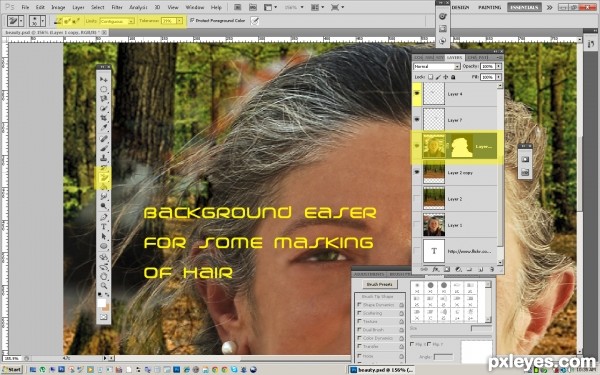Viewport: 600px width, 375px height.
Task: Select the Pen tool in the toolbox
Action: pyautogui.click(x=103, y=217)
